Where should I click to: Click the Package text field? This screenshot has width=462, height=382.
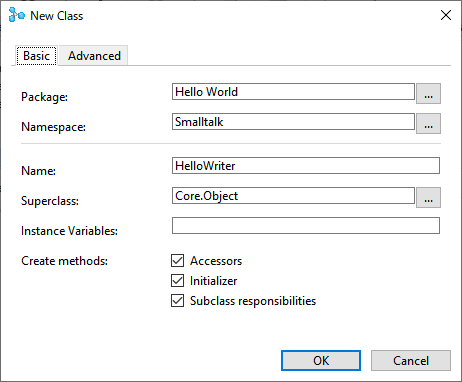(293, 92)
